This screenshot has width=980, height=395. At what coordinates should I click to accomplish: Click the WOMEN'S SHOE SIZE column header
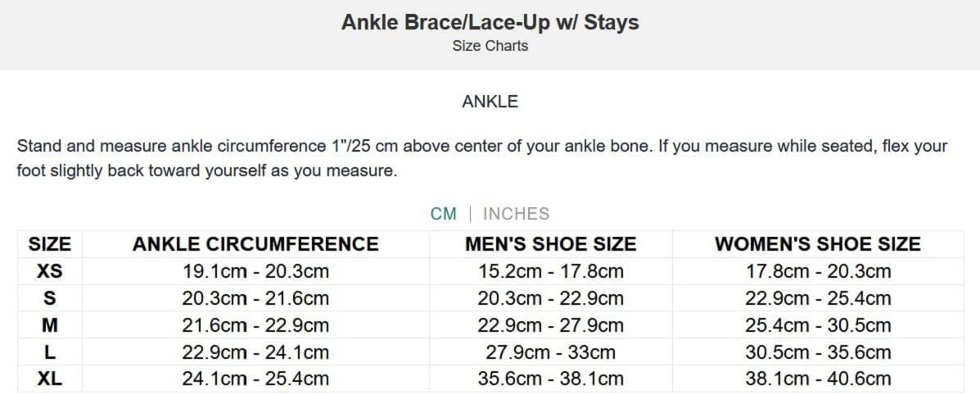coord(817,243)
